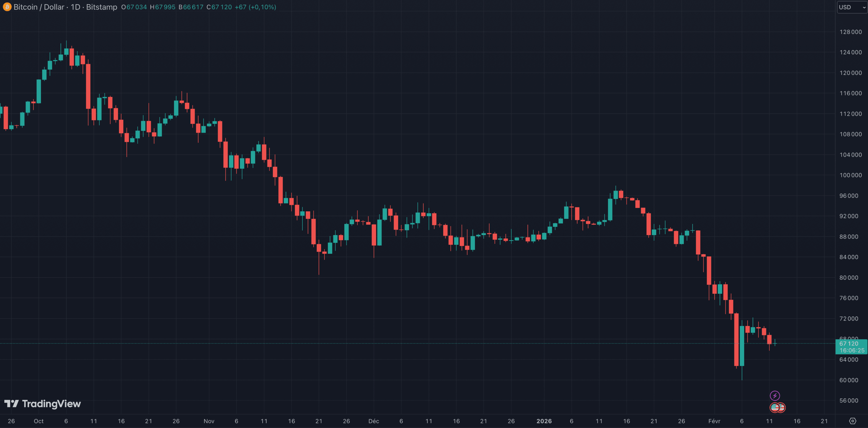Click the countdown timer 16:06:25 under the price label
Viewport: 868px width, 428px height.
tap(852, 351)
